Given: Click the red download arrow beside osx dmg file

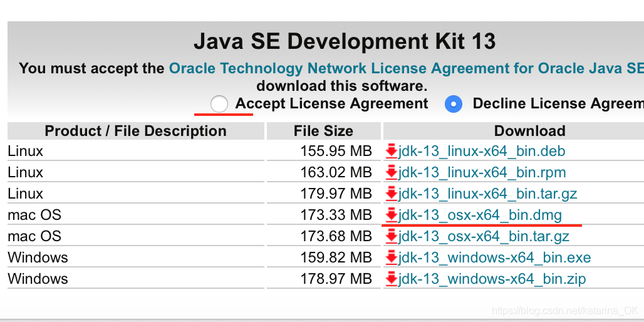Looking at the screenshot, I should [392, 216].
